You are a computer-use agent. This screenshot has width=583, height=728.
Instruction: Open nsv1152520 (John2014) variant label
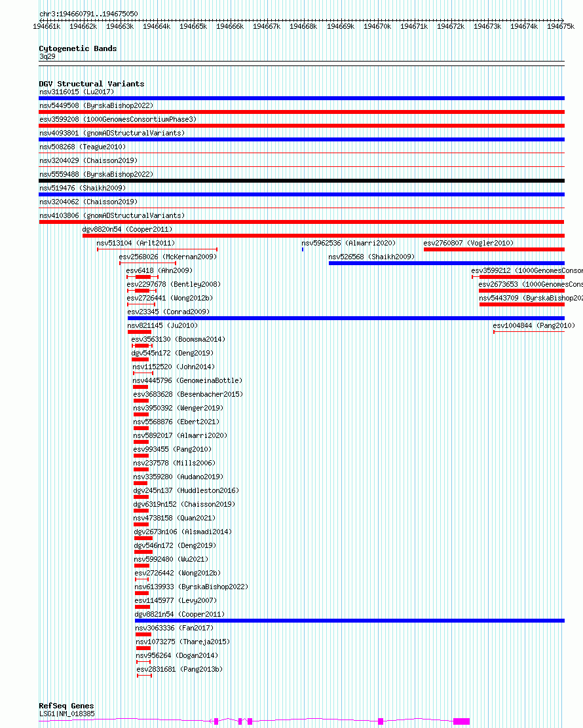(x=174, y=367)
